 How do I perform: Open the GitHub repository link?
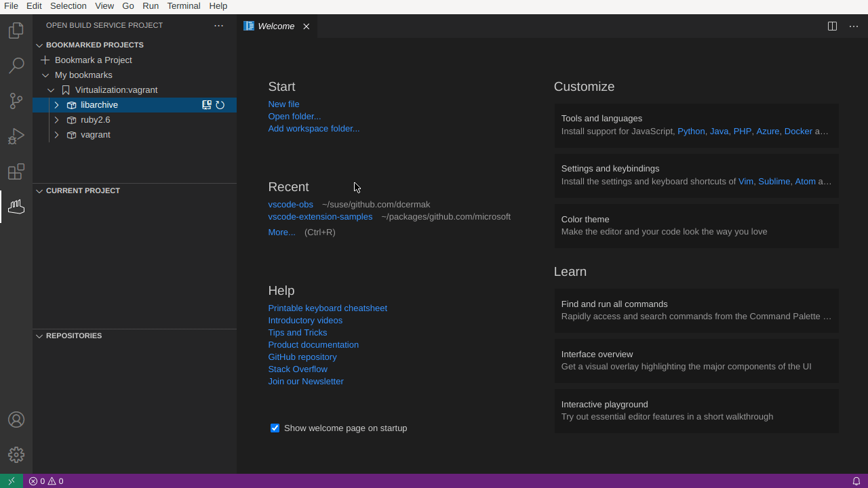point(302,357)
